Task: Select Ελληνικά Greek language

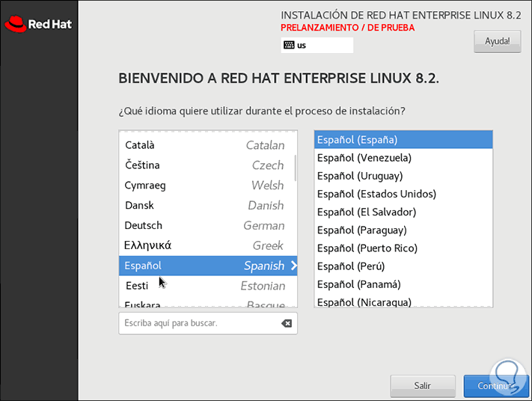Action: pos(208,245)
